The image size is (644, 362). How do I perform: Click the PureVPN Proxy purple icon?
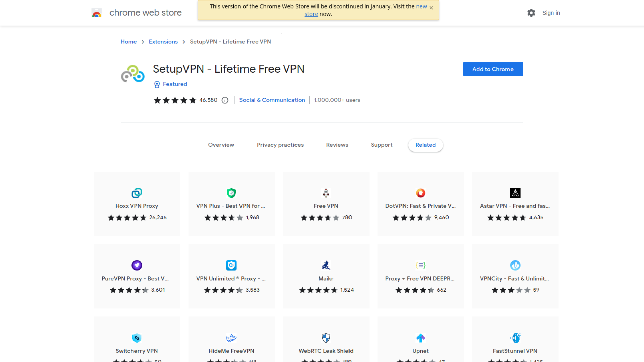click(x=137, y=265)
